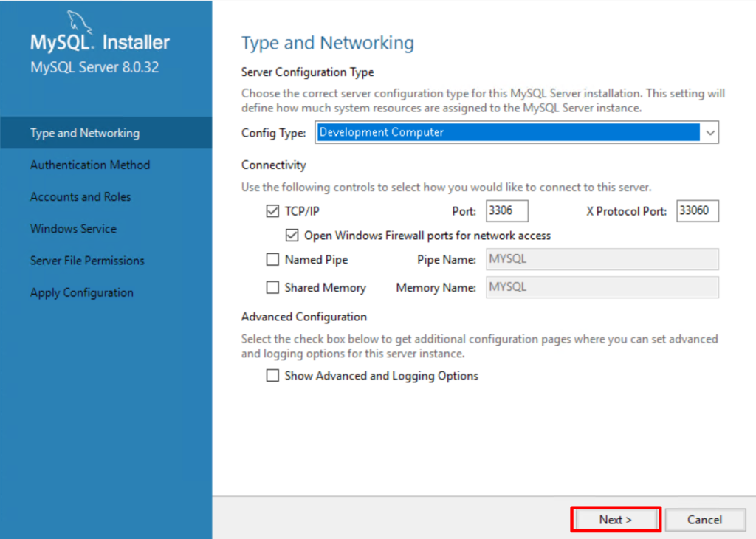
Task: Enable the Named Pipe checkbox
Action: coord(272,259)
